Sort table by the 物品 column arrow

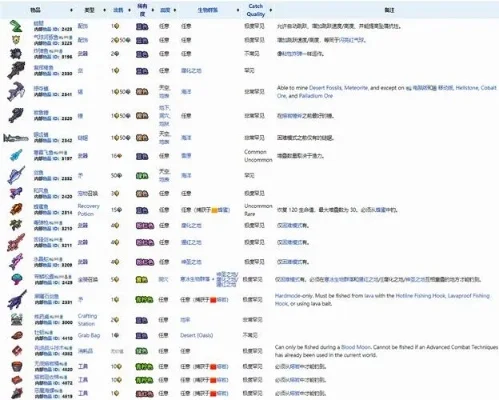pos(71,10)
